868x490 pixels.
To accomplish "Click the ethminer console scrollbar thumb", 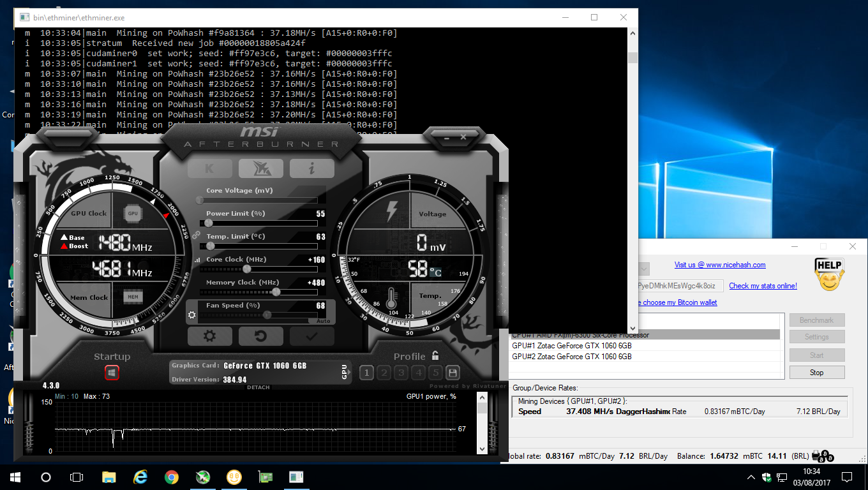I will pyautogui.click(x=632, y=58).
